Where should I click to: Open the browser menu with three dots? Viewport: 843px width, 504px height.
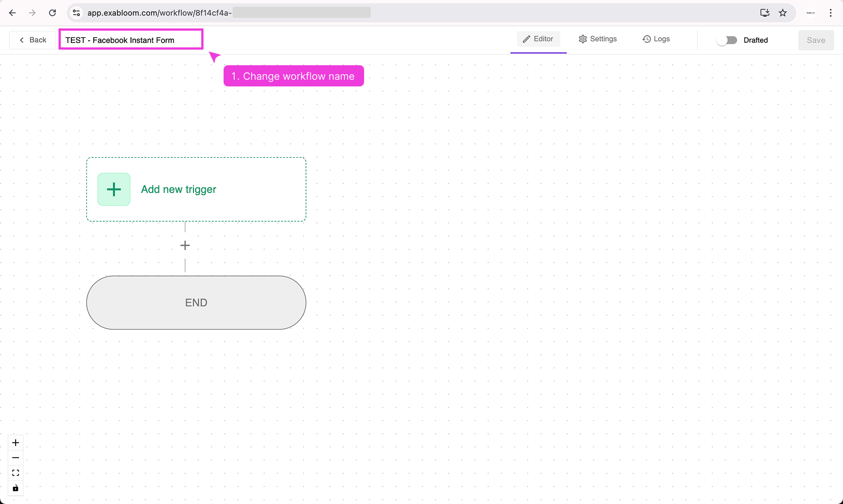[x=831, y=12]
